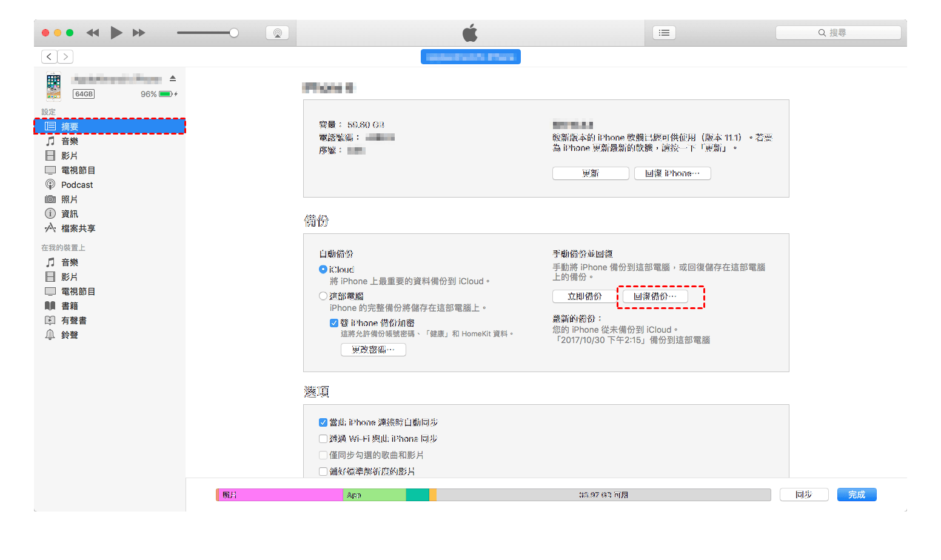Open 檔案共享 file sharing icon
Screen dimensions: 941x560
[x=50, y=228]
